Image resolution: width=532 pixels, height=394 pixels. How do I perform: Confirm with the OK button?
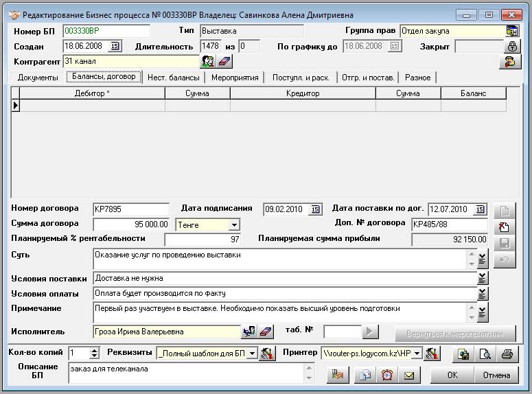452,375
